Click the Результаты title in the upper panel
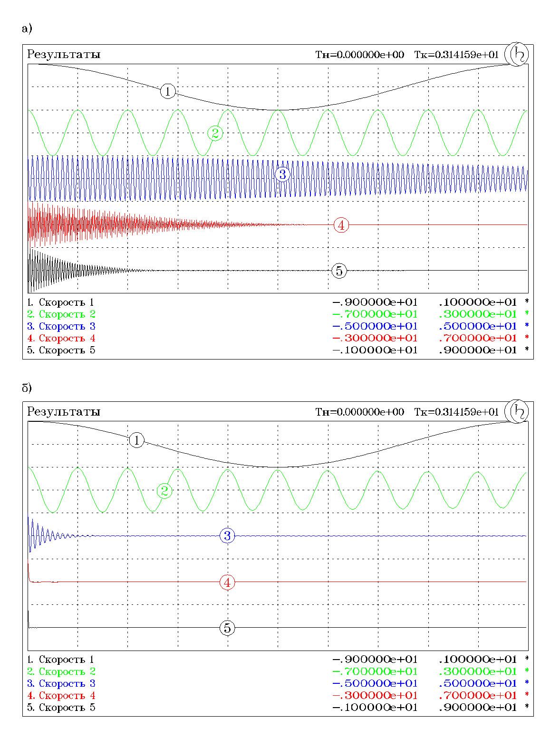This screenshot has height=729, width=560. point(64,55)
